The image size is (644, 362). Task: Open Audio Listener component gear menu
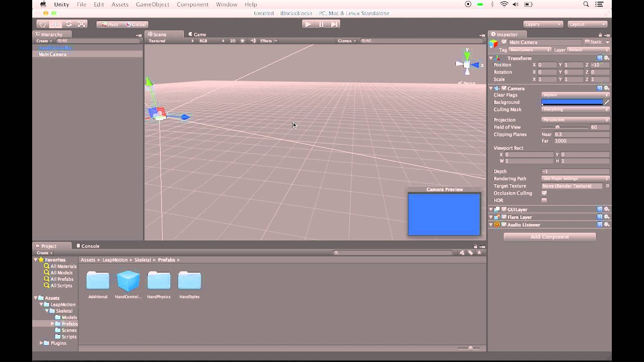click(x=606, y=225)
